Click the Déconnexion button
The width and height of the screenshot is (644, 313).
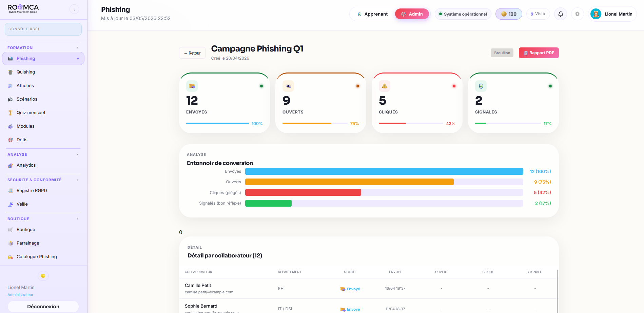click(43, 307)
